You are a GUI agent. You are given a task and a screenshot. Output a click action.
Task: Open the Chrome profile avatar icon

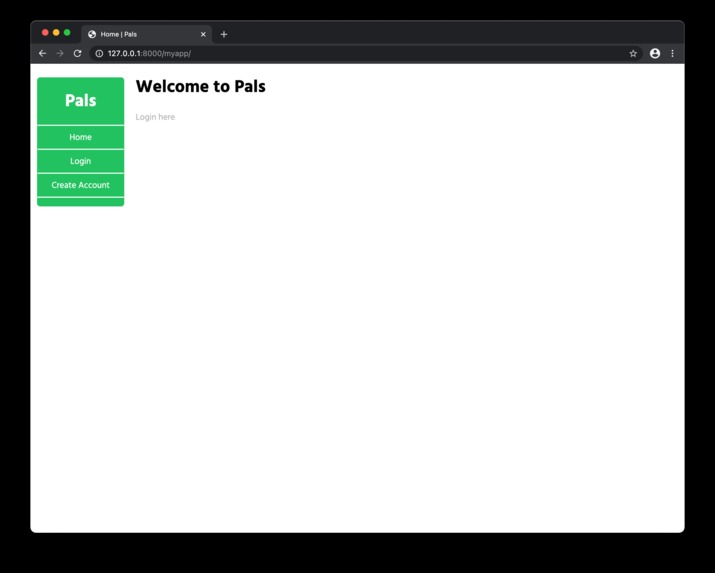point(655,53)
